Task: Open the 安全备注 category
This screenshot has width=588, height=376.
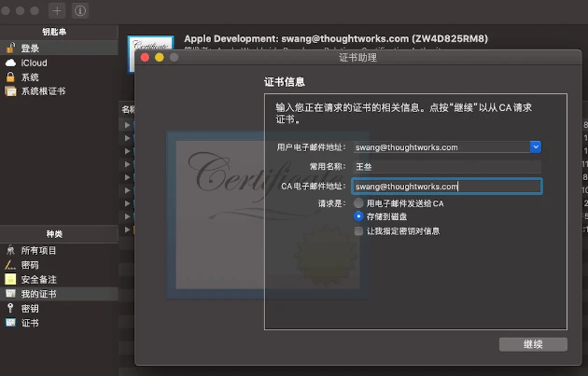Action: click(x=38, y=279)
